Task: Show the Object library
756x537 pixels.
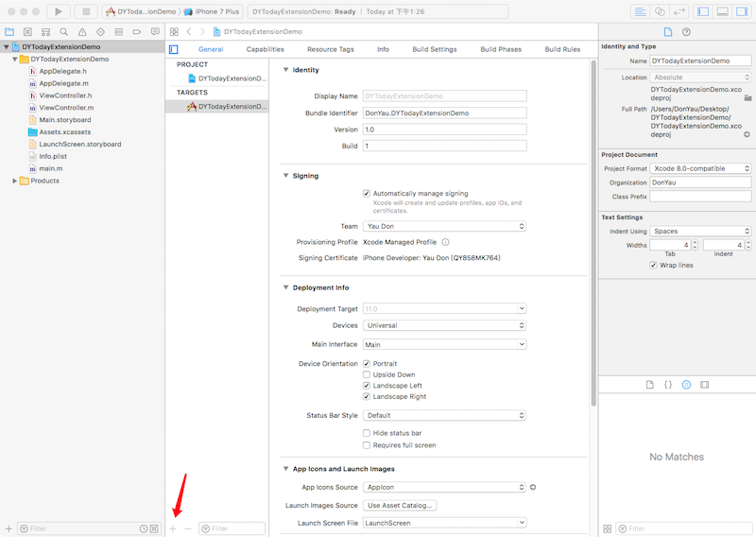Action: point(686,385)
